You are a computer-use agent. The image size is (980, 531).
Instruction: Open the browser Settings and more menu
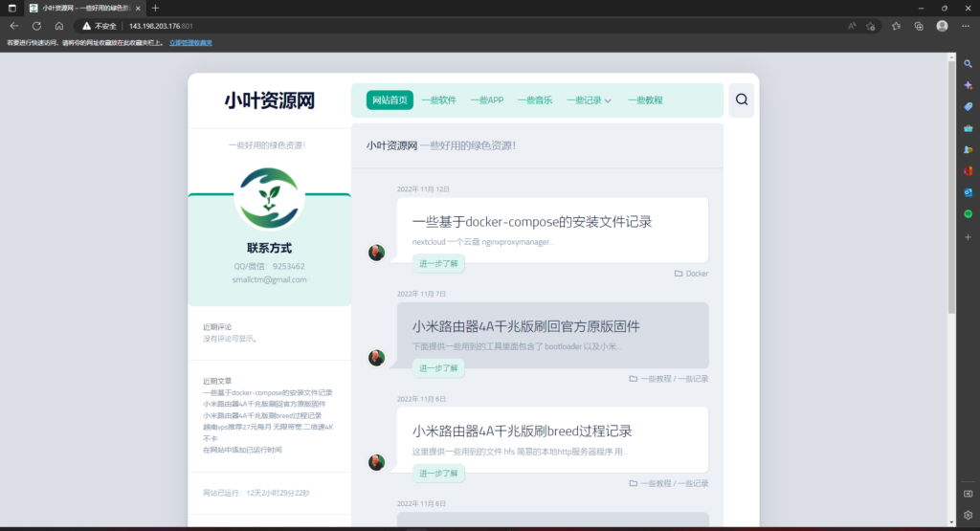pos(965,26)
